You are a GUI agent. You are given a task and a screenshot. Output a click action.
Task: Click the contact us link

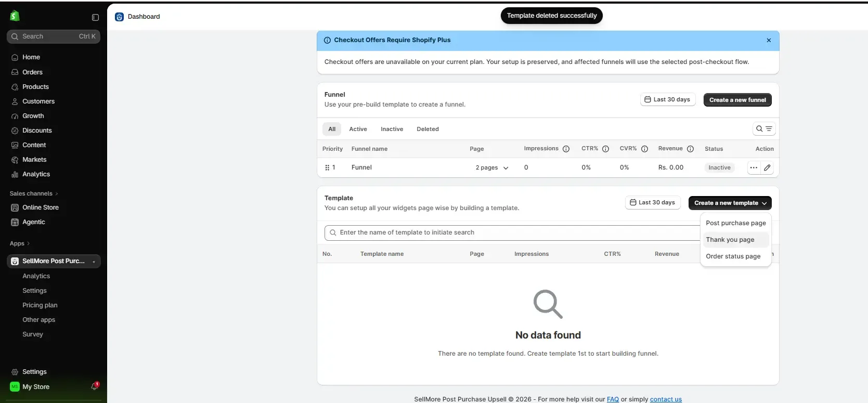[666, 399]
